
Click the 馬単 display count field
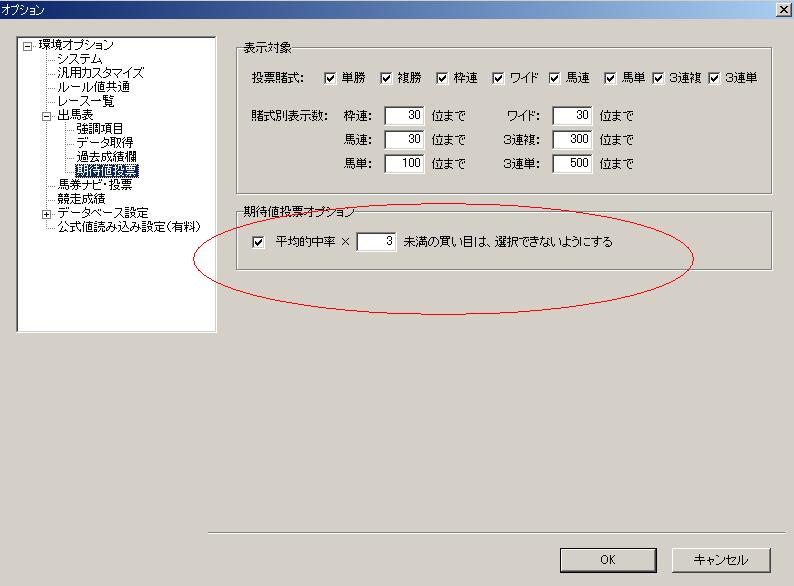(404, 164)
